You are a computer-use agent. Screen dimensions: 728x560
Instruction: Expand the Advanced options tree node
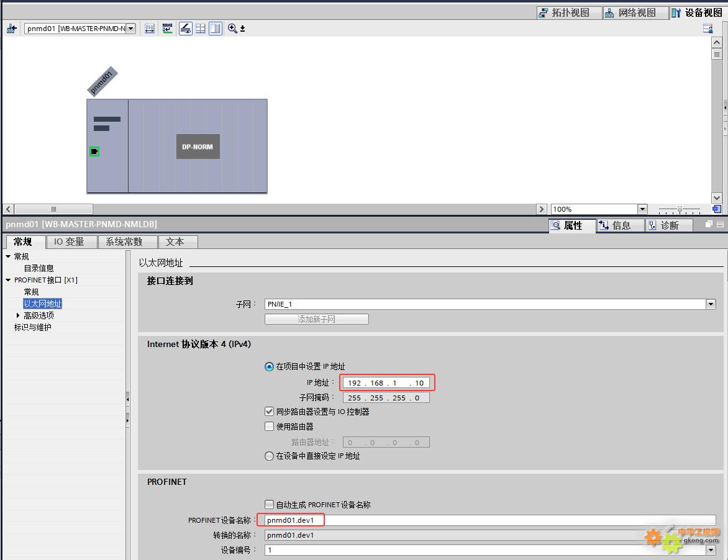pyautogui.click(x=18, y=315)
